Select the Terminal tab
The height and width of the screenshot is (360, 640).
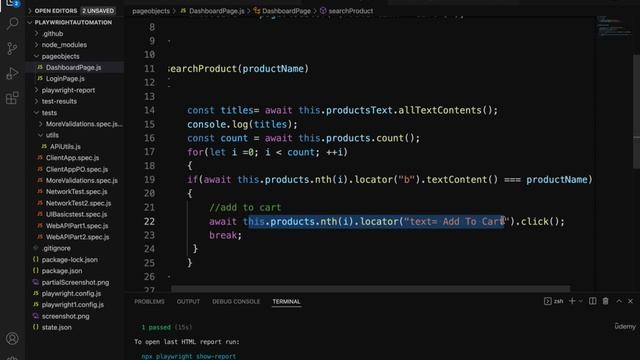(286, 302)
